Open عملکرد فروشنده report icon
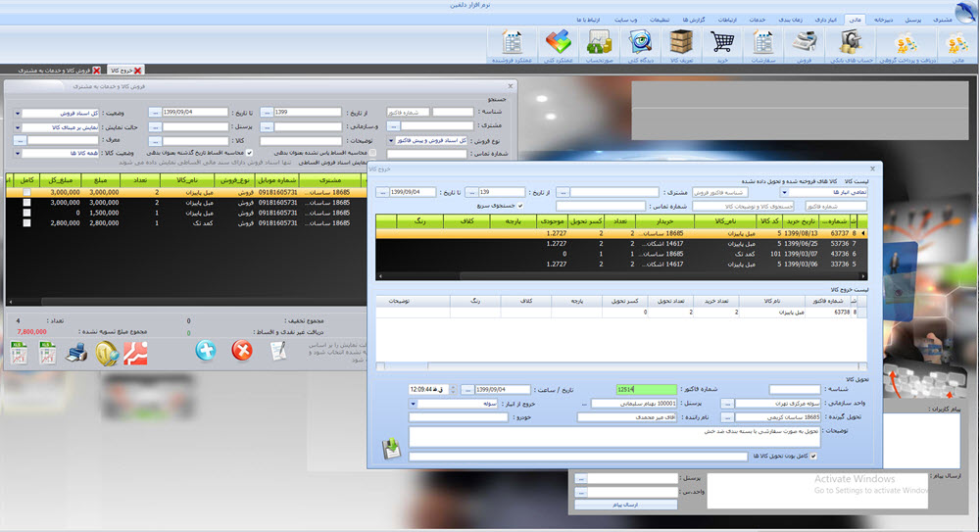The width and height of the screenshot is (980, 532). click(x=512, y=42)
